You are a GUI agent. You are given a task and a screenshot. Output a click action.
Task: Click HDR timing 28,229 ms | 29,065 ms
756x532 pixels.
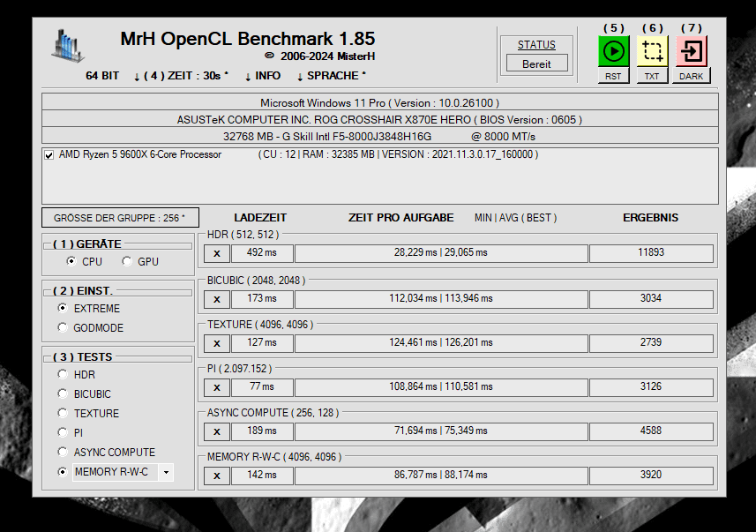pyautogui.click(x=441, y=253)
